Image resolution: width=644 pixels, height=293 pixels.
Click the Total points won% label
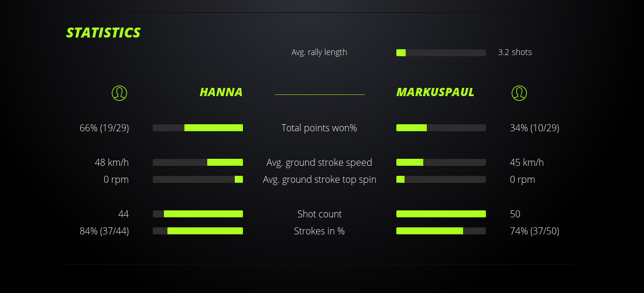(x=319, y=128)
